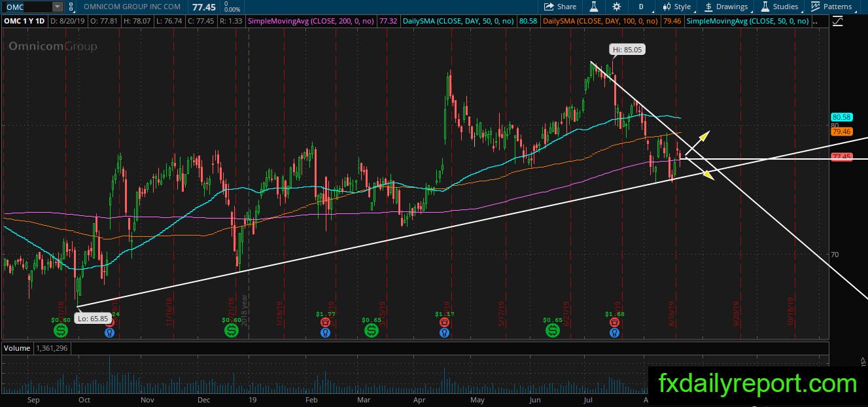Click the 70 label on the price axis
The height and width of the screenshot is (407, 868).
pyautogui.click(x=835, y=255)
